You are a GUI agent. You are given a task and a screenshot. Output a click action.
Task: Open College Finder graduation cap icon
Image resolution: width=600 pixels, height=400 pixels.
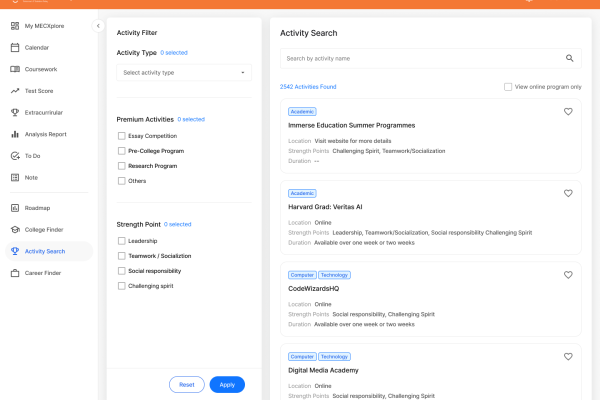[15, 229]
